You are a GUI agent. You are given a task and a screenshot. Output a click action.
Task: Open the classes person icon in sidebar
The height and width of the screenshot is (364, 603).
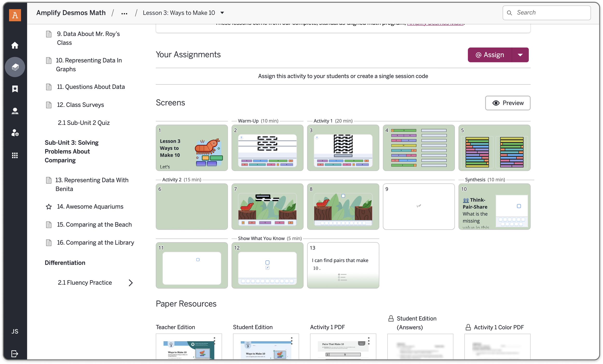tap(15, 111)
